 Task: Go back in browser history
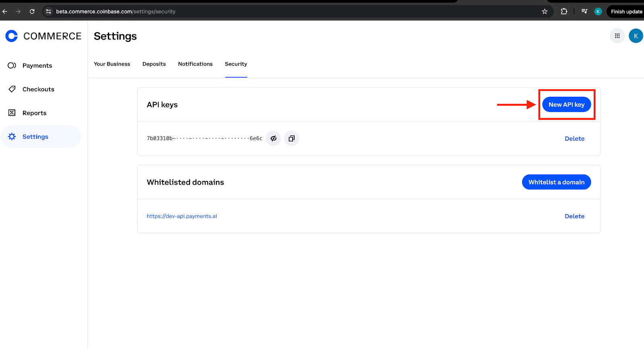coord(5,12)
